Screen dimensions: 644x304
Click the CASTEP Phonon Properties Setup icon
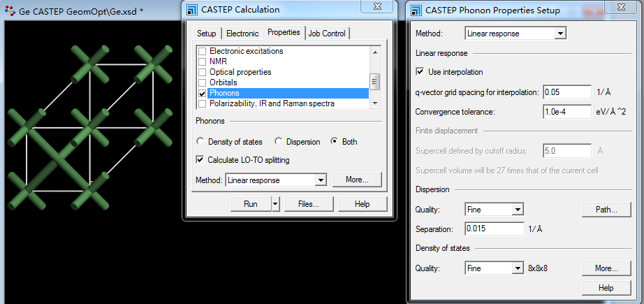416,10
